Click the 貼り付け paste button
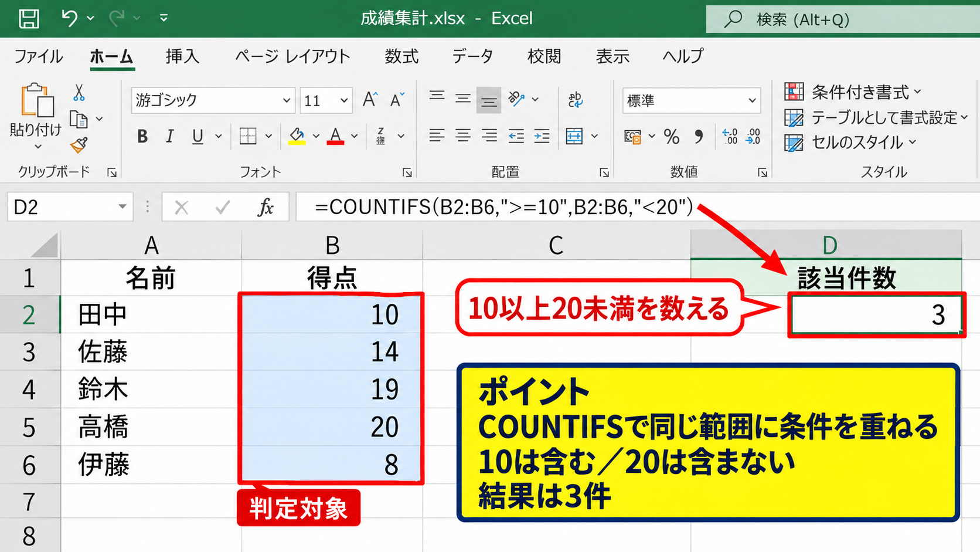This screenshot has width=980, height=552. coord(36,114)
